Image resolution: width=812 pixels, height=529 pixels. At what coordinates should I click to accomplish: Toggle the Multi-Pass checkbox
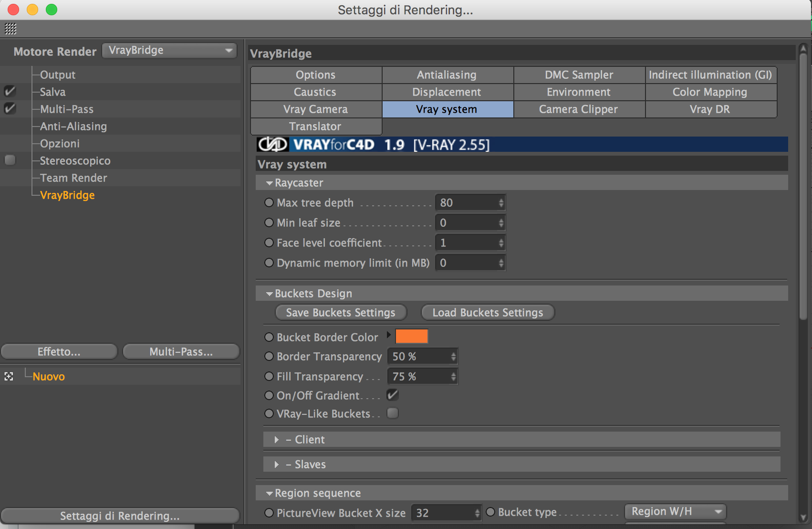10,108
